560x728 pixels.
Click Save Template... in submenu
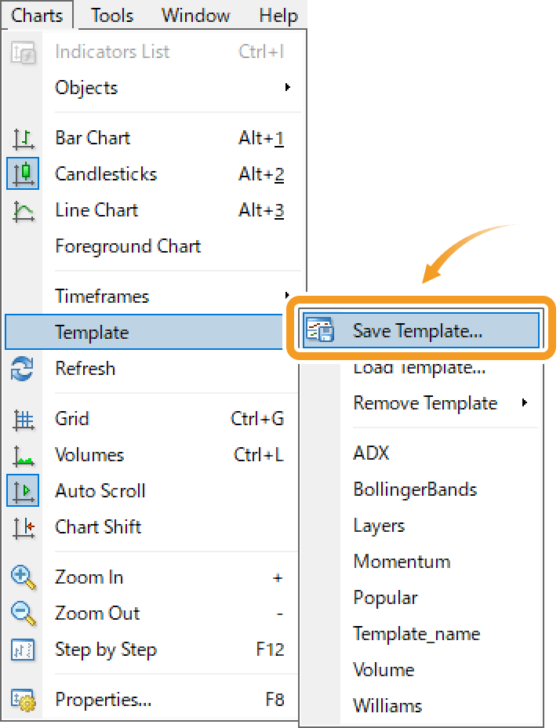[x=421, y=330]
